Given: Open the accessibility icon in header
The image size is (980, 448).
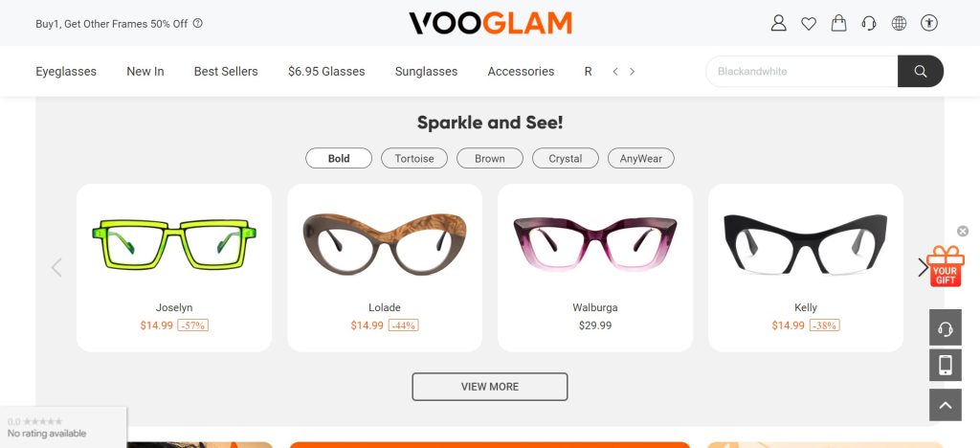Looking at the screenshot, I should [929, 24].
